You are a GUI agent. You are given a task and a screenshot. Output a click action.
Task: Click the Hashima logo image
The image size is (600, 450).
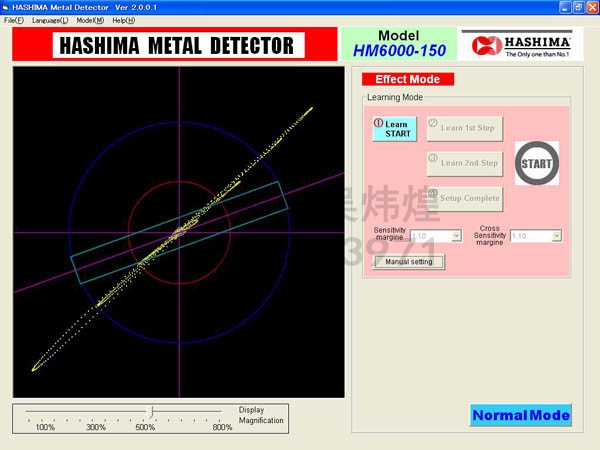point(517,44)
